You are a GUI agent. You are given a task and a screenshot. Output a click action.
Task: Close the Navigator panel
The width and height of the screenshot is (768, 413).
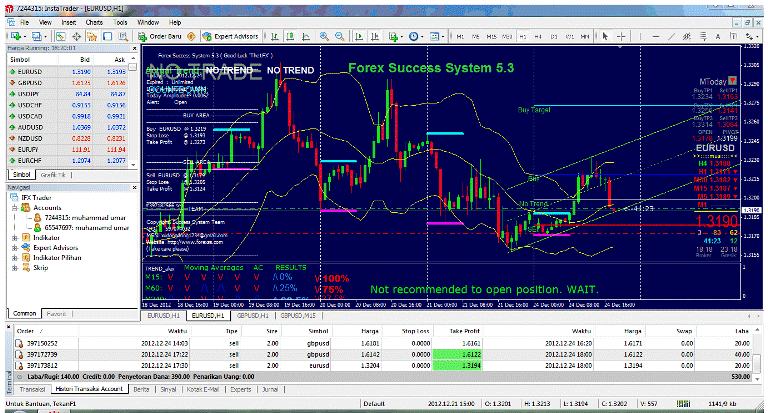(x=135, y=187)
